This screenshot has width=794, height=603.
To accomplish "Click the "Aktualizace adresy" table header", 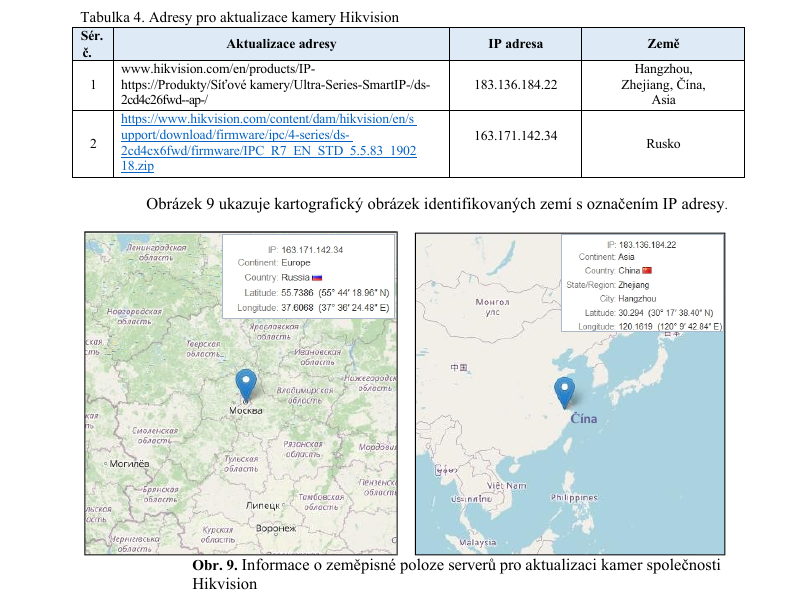I will 281,44.
